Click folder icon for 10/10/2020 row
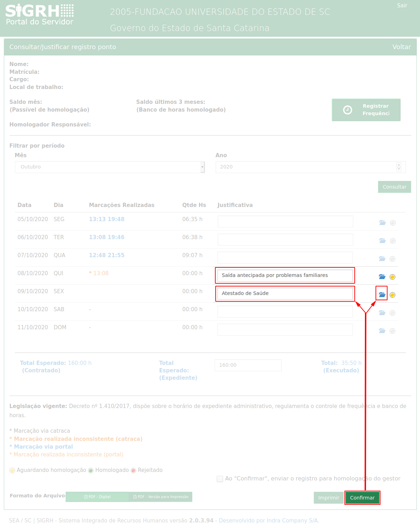Image resolution: width=420 pixels, height=526 pixels. pos(382,313)
